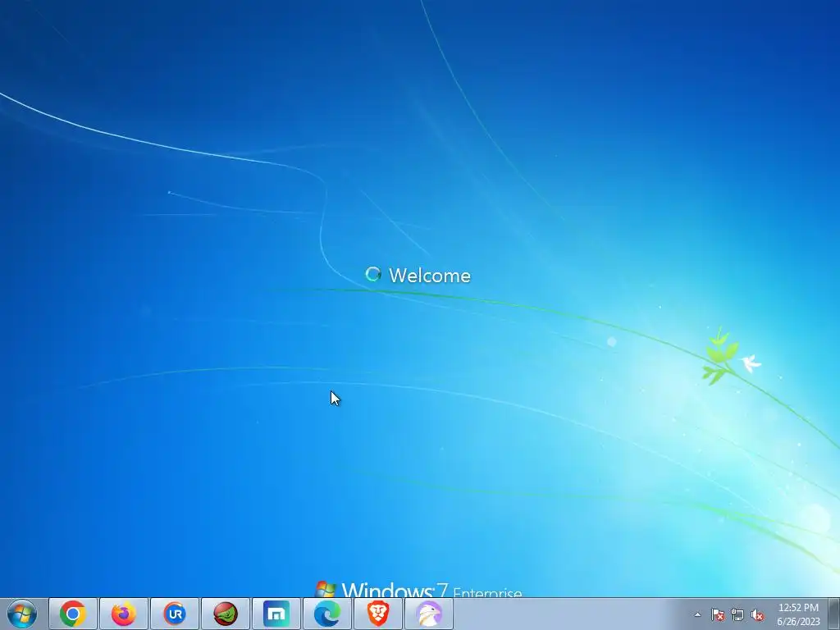Show hidden system tray icons
The height and width of the screenshot is (630, 840).
[x=697, y=614]
